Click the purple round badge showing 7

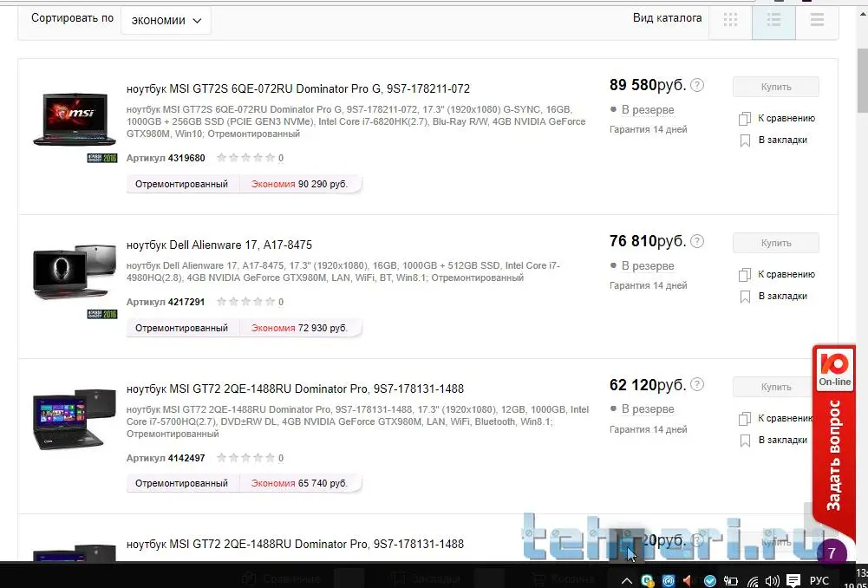[x=832, y=553]
